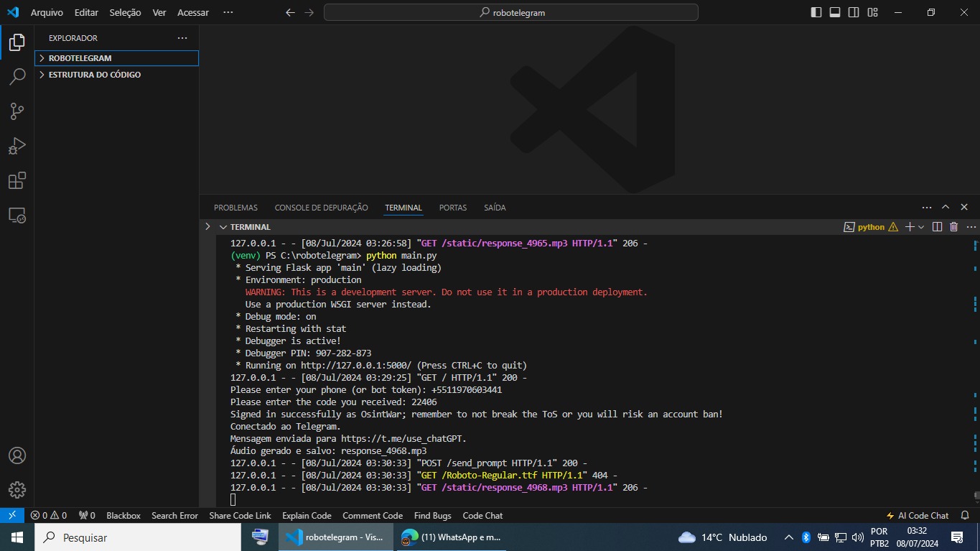Open Explorer views and more actions menu
Viewport: 980px width, 551px height.
point(182,38)
